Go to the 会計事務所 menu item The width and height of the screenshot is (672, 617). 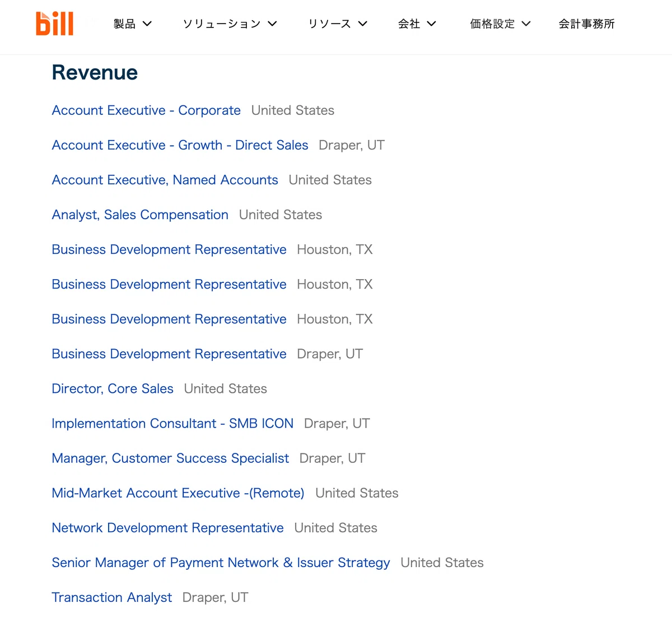pyautogui.click(x=586, y=24)
